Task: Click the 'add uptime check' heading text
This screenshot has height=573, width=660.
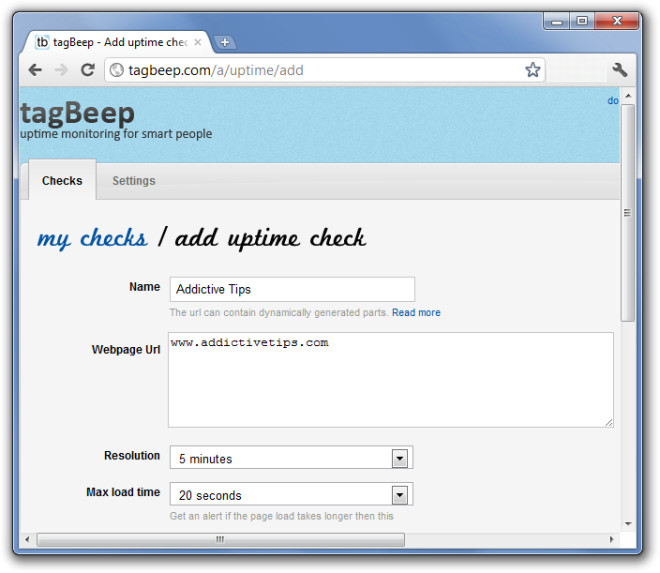Action: click(x=270, y=239)
